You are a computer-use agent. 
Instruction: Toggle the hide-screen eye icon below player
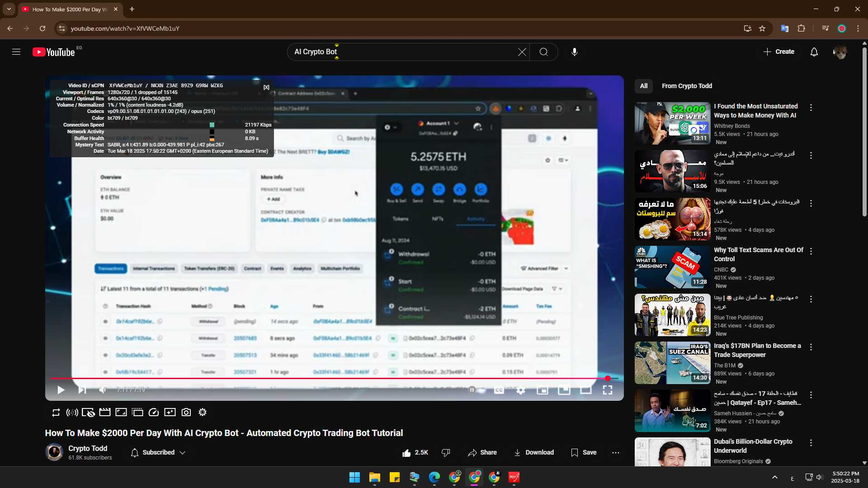88,412
